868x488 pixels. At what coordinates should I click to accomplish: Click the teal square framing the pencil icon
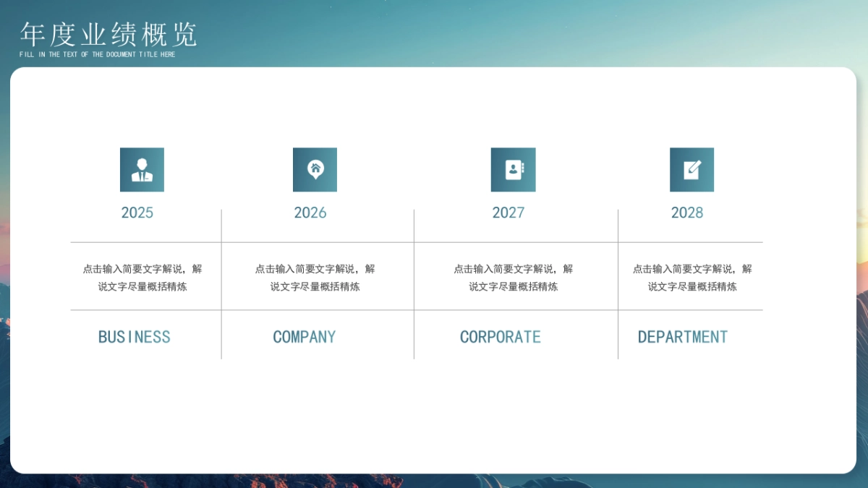692,169
